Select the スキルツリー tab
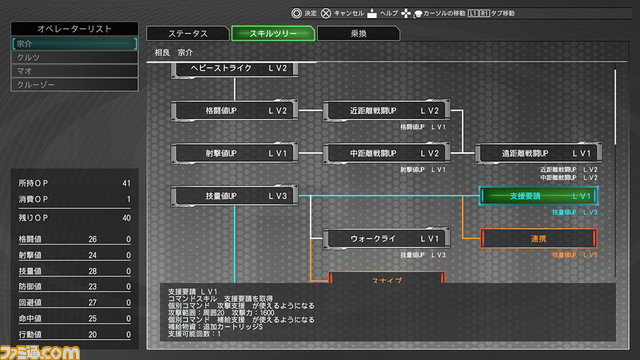Screen dimensions: 640x360 [273, 33]
